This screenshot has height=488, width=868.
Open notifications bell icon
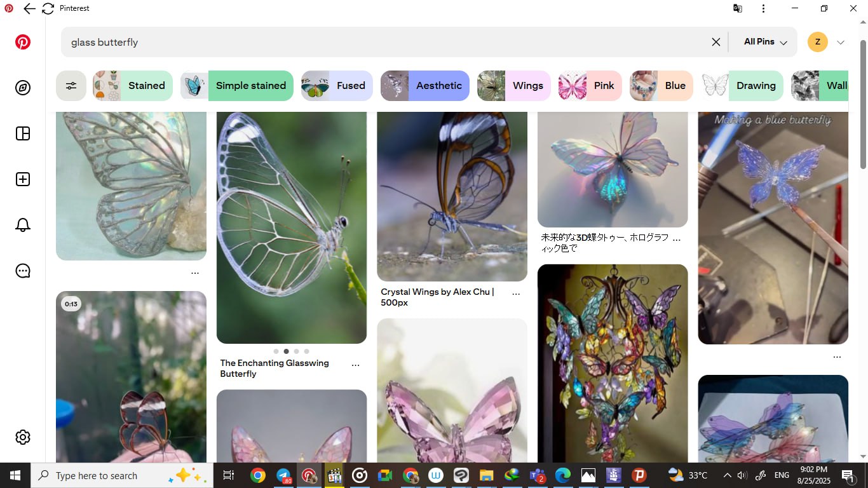click(x=23, y=225)
